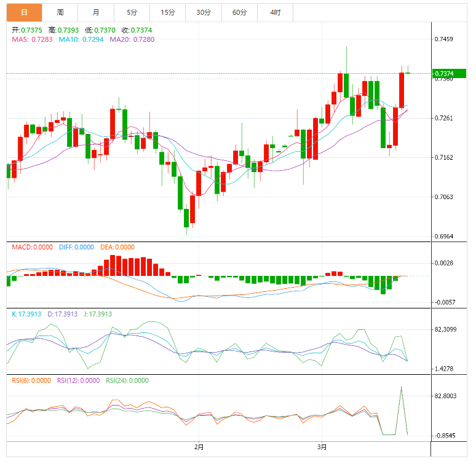The height and width of the screenshot is (467, 476).
Task: Click the DIFF:0.0000 indicator label
Action: pos(76,247)
